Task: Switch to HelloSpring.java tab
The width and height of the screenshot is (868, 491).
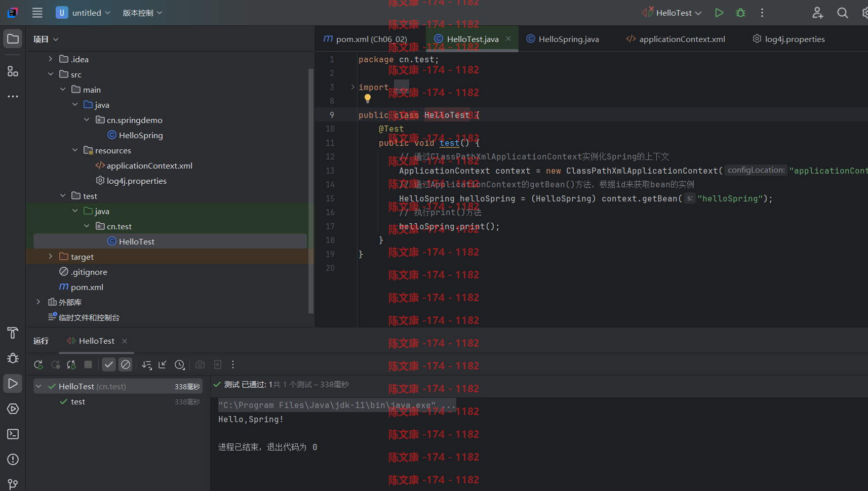Action: pos(563,39)
